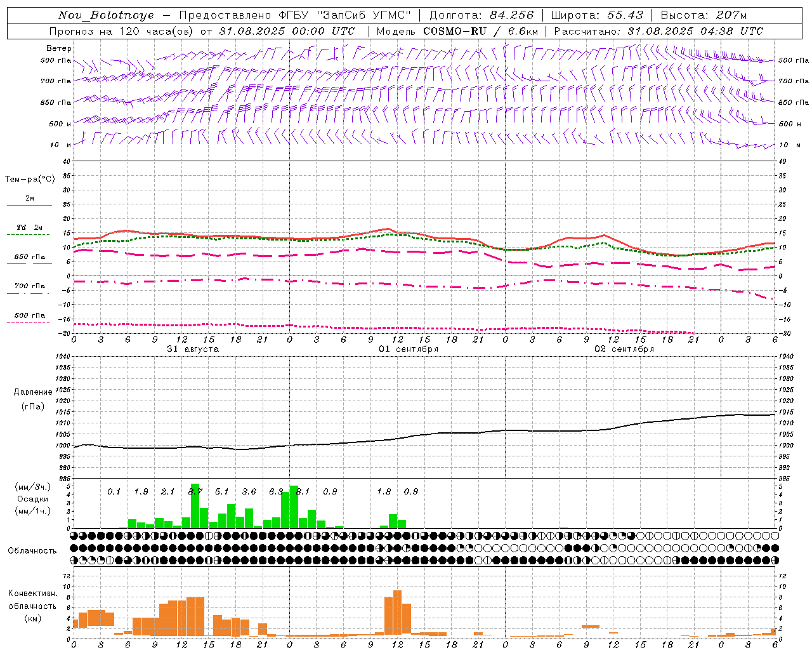Click the 1.9 precipitation total
This screenshot has height=650, width=812.
[141, 492]
